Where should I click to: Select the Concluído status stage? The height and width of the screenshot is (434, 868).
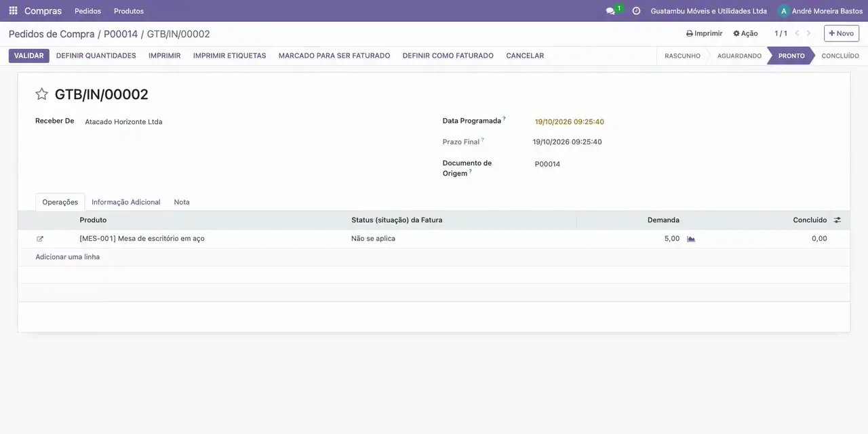tap(840, 56)
